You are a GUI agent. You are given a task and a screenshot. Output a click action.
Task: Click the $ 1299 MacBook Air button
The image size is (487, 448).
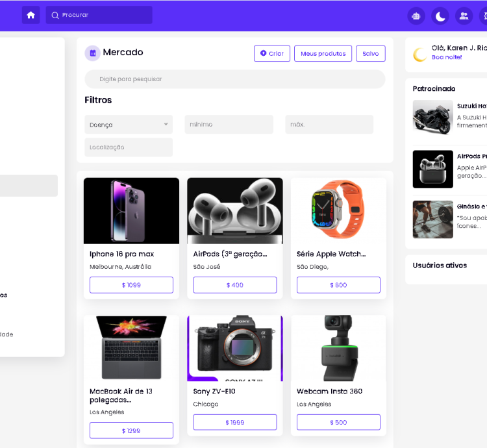point(131,430)
